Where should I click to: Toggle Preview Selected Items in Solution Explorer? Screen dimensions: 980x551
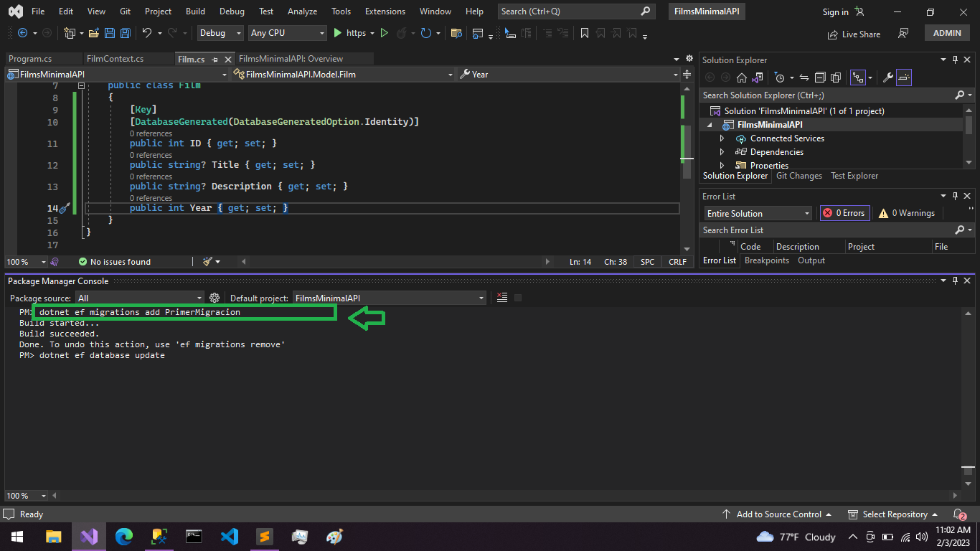click(905, 77)
